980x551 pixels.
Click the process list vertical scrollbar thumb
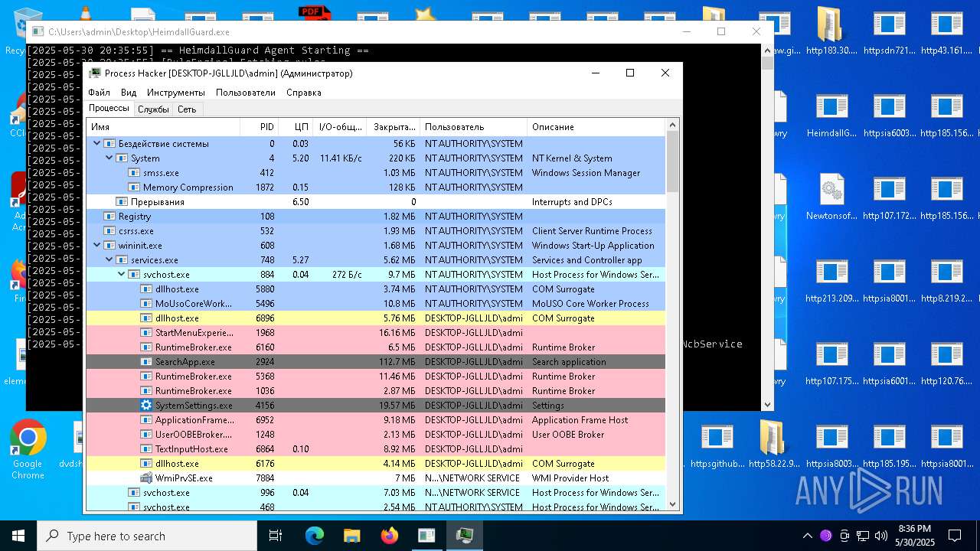click(672, 161)
